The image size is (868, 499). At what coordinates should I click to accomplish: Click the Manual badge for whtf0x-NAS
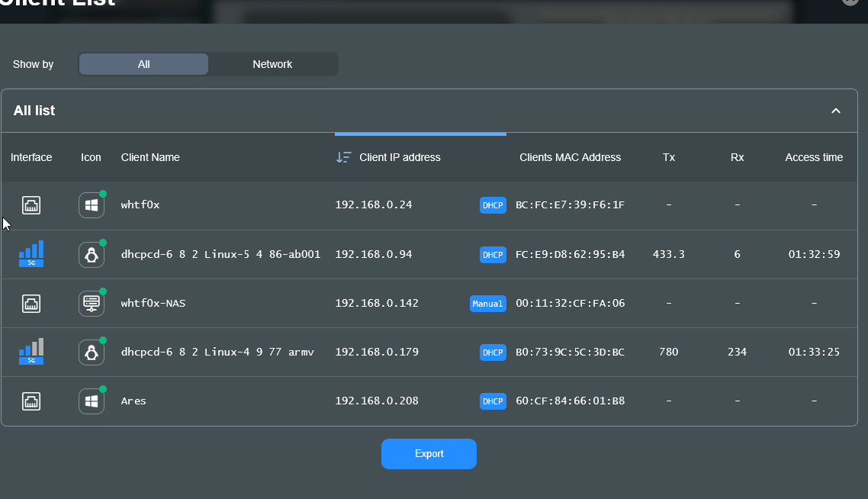tap(487, 304)
